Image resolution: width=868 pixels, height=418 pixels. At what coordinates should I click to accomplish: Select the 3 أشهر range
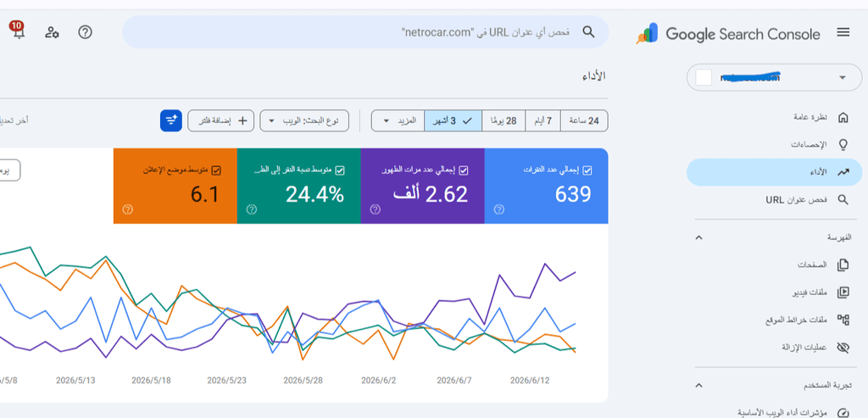pos(453,120)
